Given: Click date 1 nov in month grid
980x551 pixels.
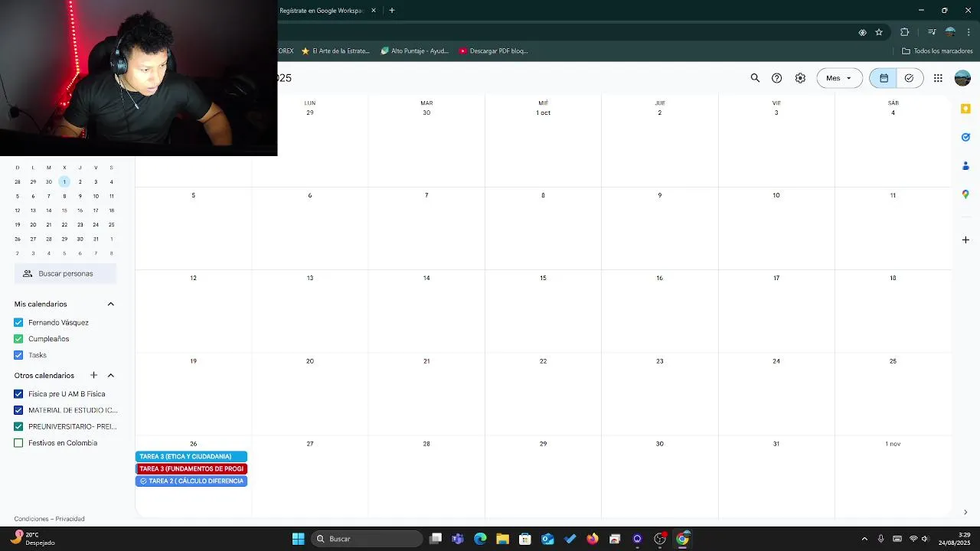Looking at the screenshot, I should tap(893, 444).
